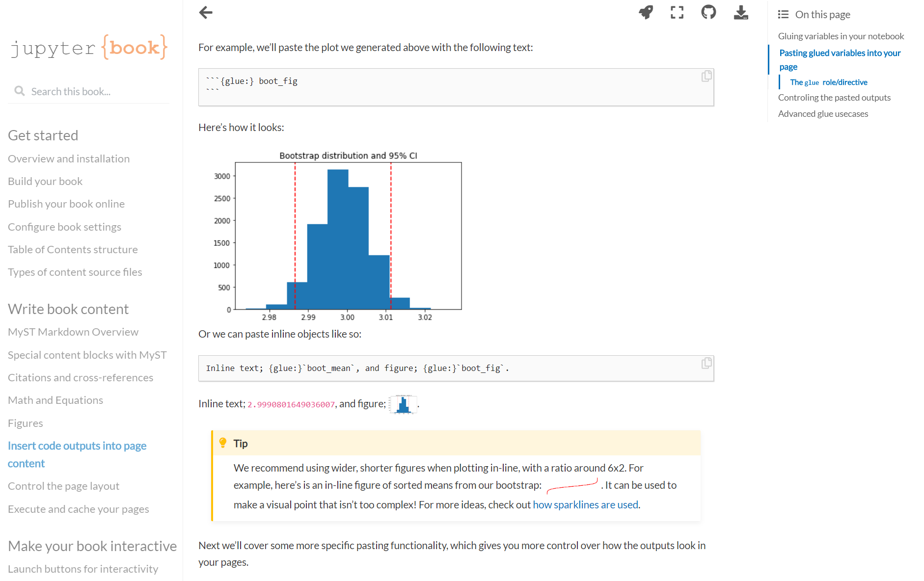Screen dimensions: 924x581
Task: Go to Publish your book online
Action: [x=66, y=204]
